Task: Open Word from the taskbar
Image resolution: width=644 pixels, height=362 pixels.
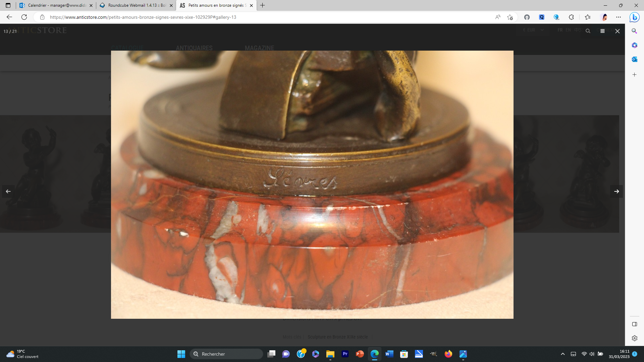Action: 389,354
